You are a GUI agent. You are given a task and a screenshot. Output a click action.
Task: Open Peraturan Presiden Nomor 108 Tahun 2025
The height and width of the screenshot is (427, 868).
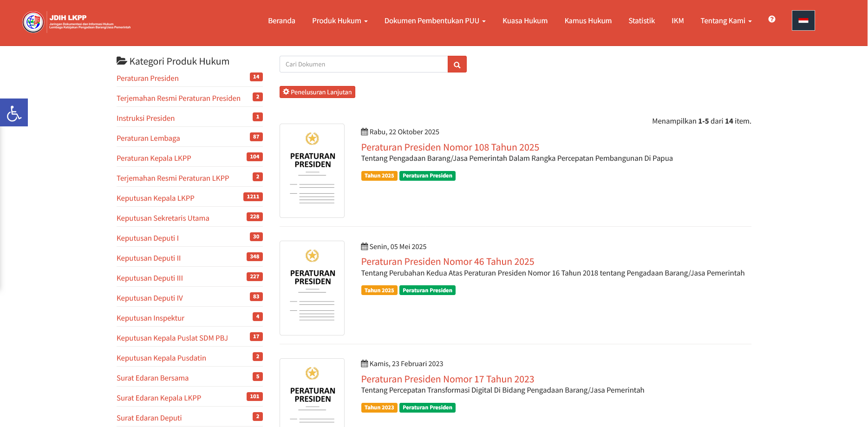tap(450, 147)
